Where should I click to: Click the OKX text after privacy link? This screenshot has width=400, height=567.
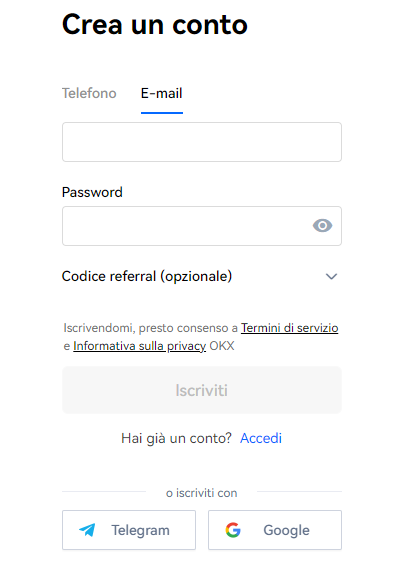click(222, 346)
